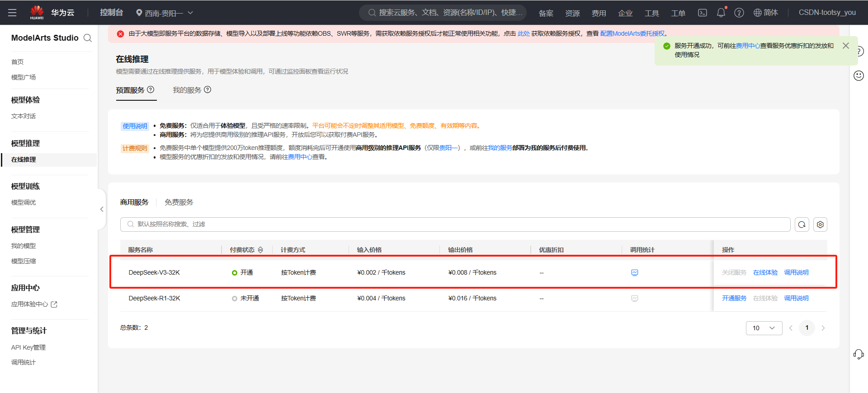Click 费用中心 link in success notification
This screenshot has height=393, width=868.
(x=748, y=46)
